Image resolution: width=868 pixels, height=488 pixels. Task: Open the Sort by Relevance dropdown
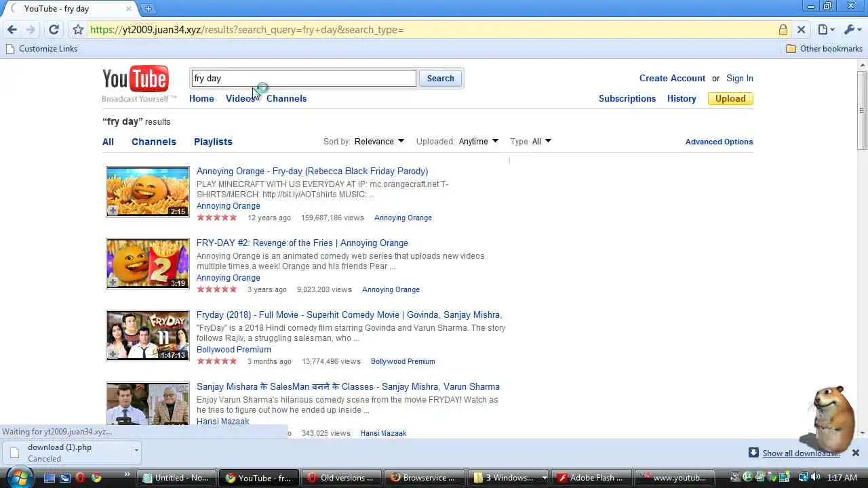point(379,142)
